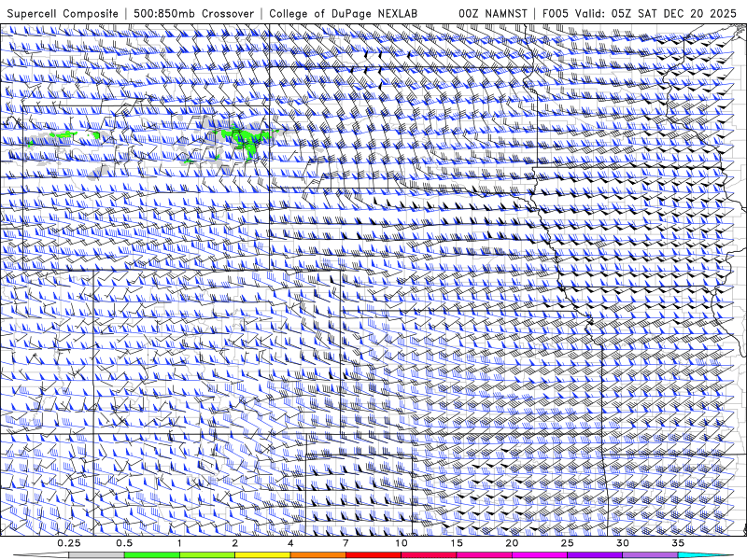Image resolution: width=747 pixels, height=560 pixels.
Task: Select the "00Z NAMNST" model run label
Action: 493,13
